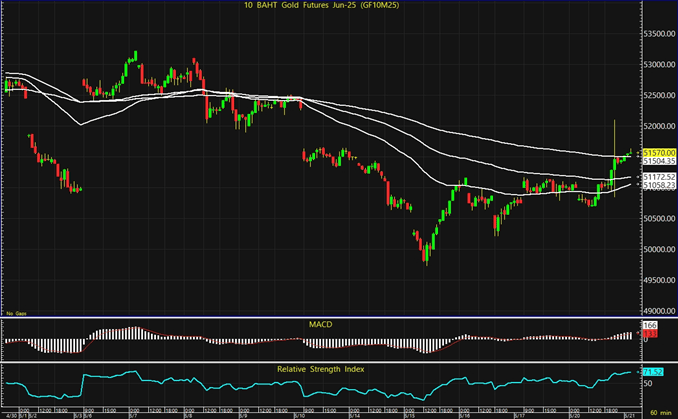Image resolution: width=678 pixels, height=419 pixels.
Task: Click the 49000.00 price axis label
Action: click(x=658, y=311)
